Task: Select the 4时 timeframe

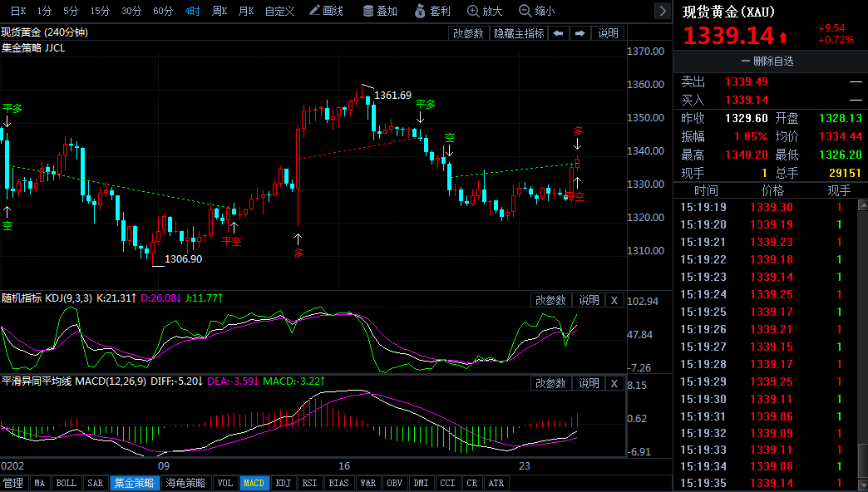Action: pyautogui.click(x=192, y=11)
